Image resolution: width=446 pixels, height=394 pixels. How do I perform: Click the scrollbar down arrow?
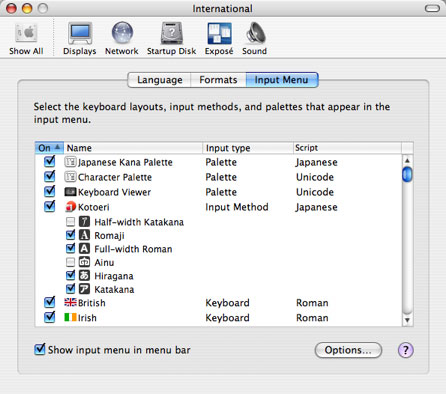[407, 320]
